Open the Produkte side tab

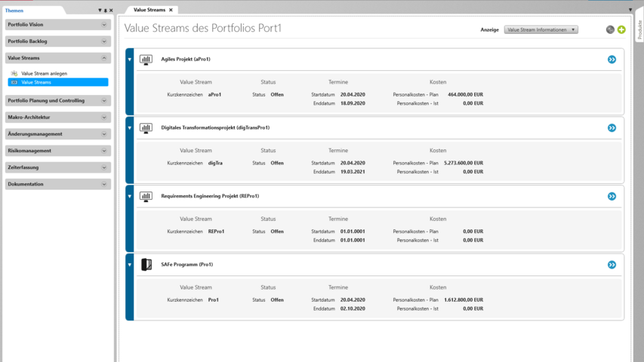tap(639, 30)
